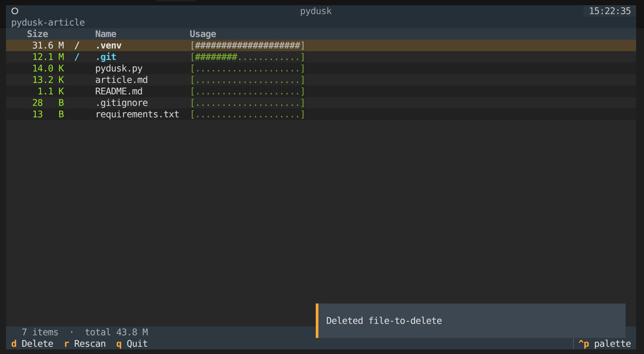The height and width of the screenshot is (354, 644).
Task: Select the .venv directory row
Action: tap(108, 46)
